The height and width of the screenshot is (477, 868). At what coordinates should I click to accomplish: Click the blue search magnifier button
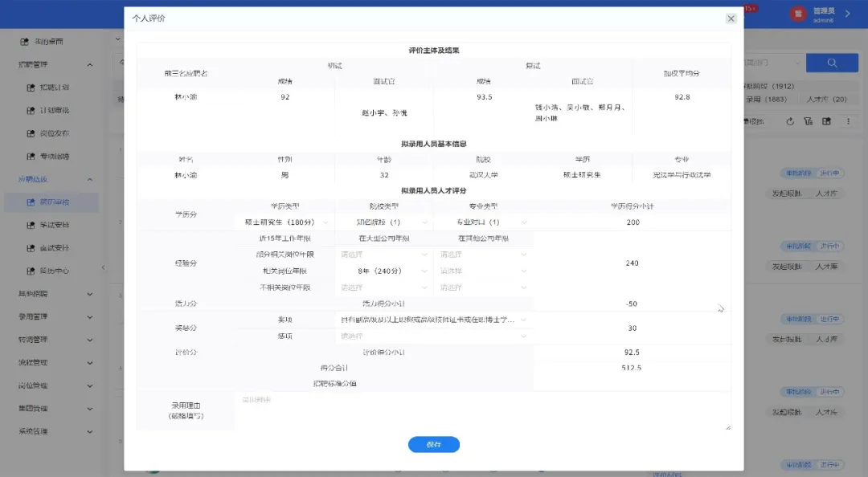(x=832, y=63)
